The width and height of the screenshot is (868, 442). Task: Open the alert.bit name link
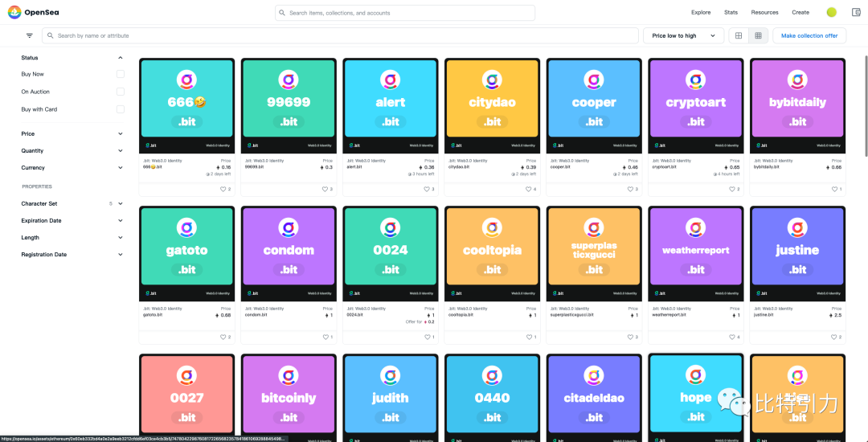click(x=354, y=166)
